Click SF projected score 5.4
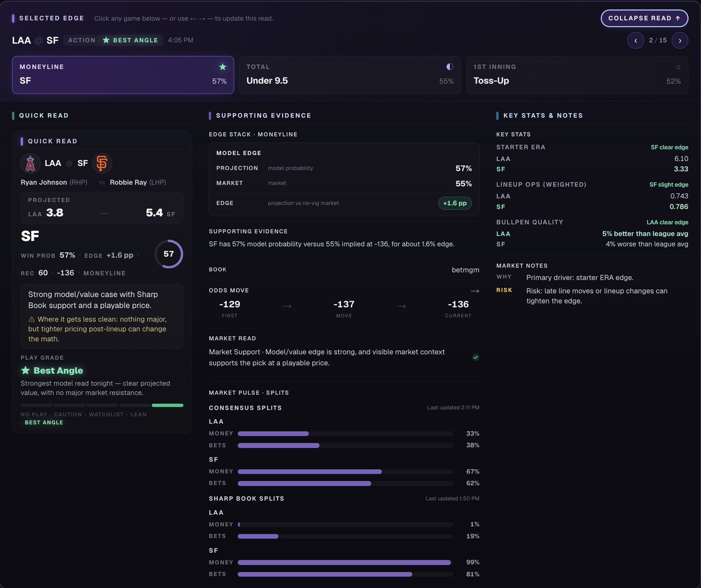Image resolution: width=701 pixels, height=588 pixels. [154, 213]
